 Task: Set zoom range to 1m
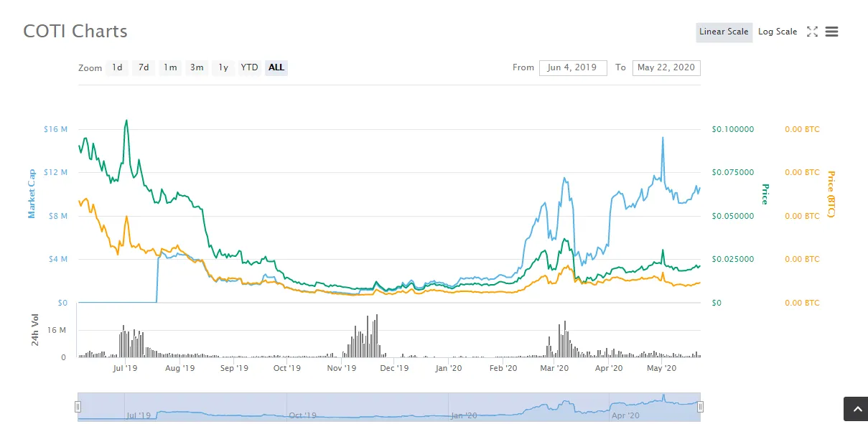tap(170, 67)
